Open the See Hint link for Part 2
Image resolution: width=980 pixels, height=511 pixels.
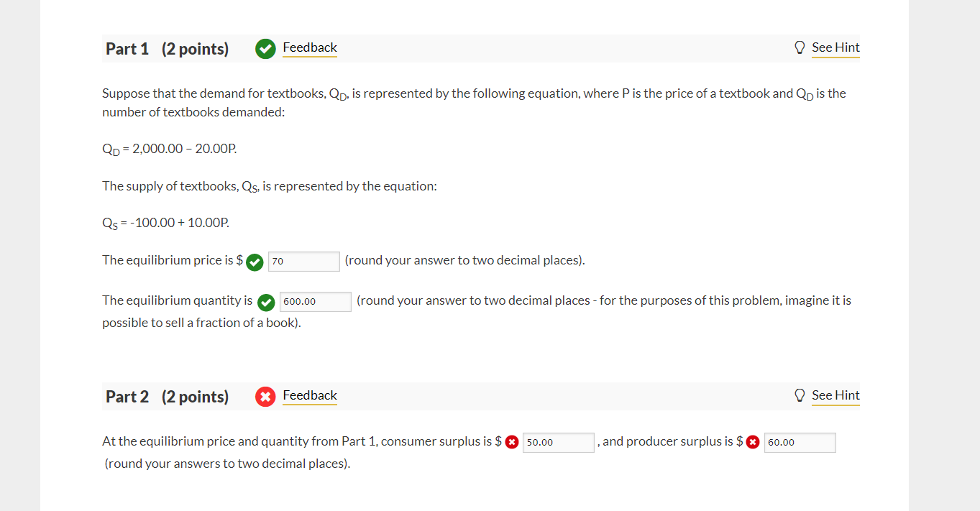835,395
